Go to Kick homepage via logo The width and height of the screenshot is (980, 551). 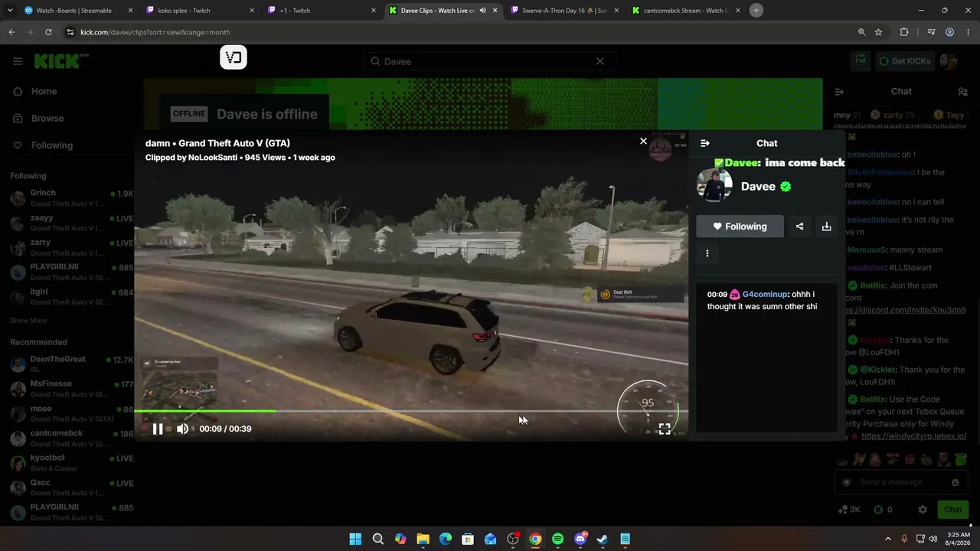point(61,61)
